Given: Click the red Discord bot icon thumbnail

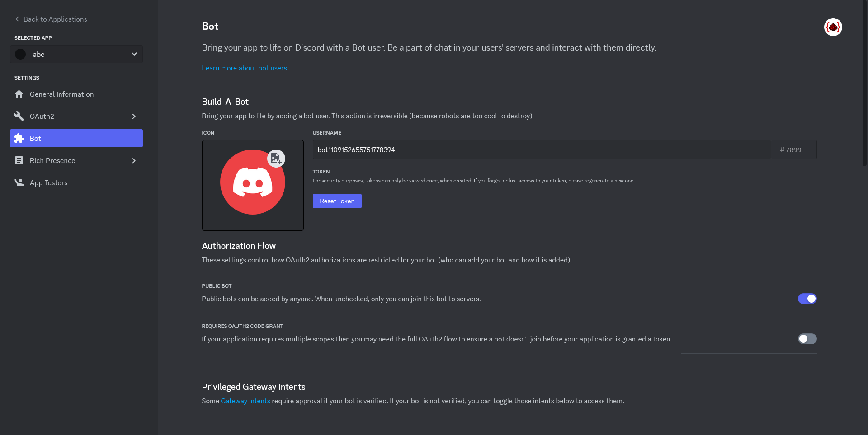Looking at the screenshot, I should pos(253,182).
